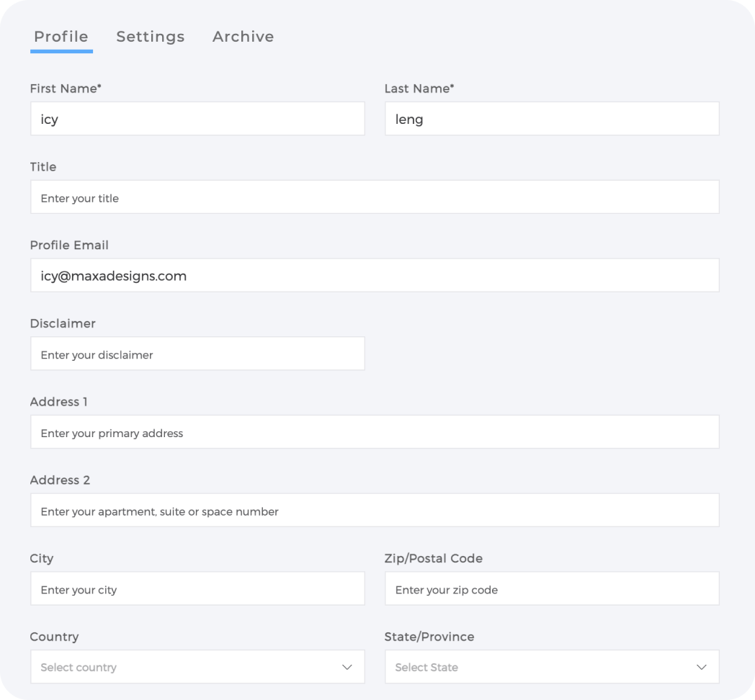Go to the Archive tab
The image size is (755, 700).
tap(243, 37)
